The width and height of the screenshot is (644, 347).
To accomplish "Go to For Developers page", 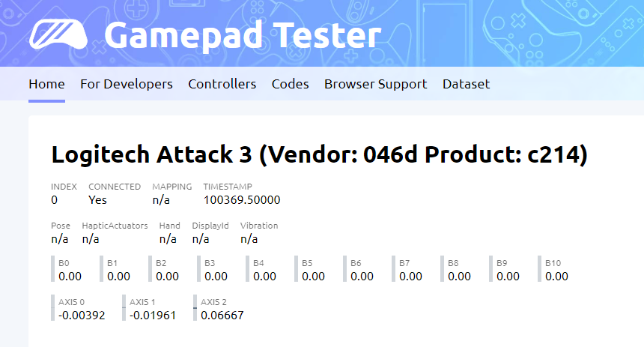I will click(127, 84).
